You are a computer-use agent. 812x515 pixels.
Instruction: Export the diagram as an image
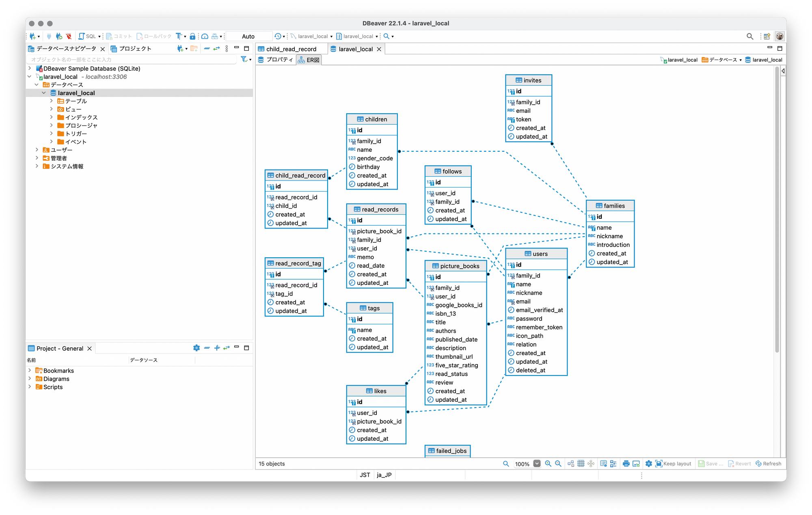click(636, 463)
